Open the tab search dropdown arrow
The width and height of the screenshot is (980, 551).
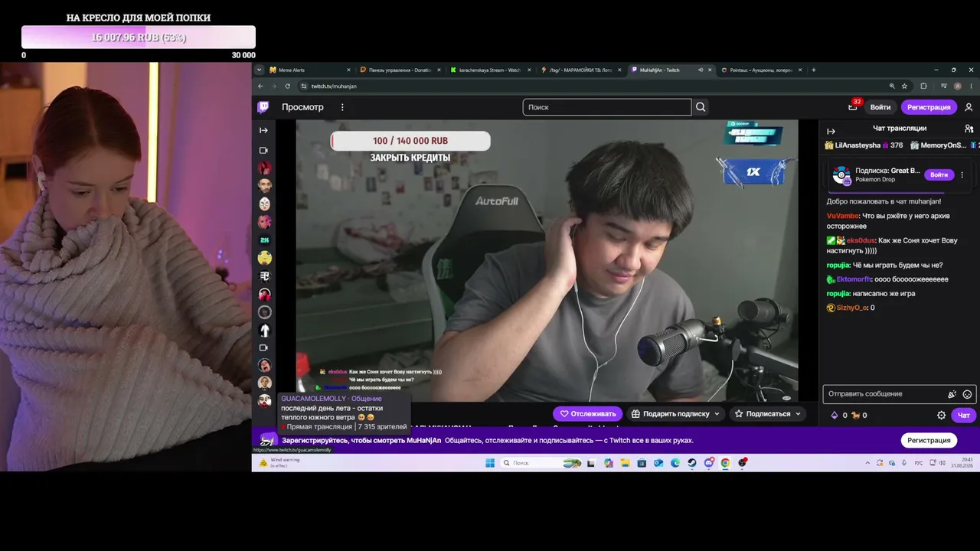tap(260, 70)
